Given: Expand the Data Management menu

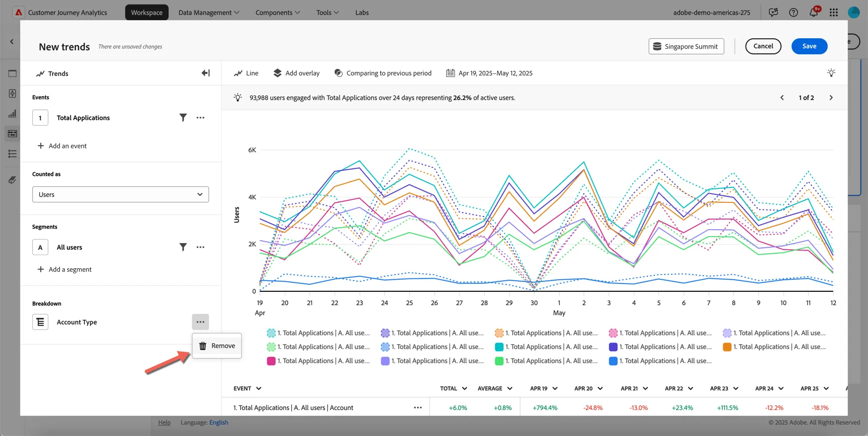Looking at the screenshot, I should [209, 12].
